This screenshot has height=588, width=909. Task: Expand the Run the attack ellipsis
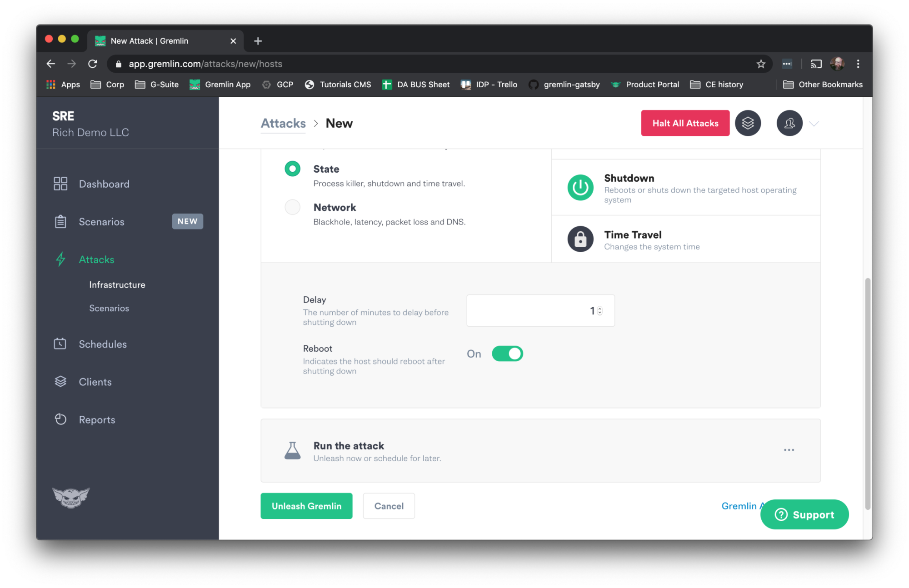pos(789,450)
